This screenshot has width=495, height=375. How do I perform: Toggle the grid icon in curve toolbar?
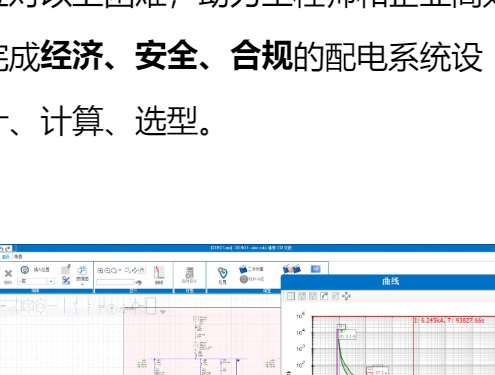pyautogui.click(x=291, y=296)
